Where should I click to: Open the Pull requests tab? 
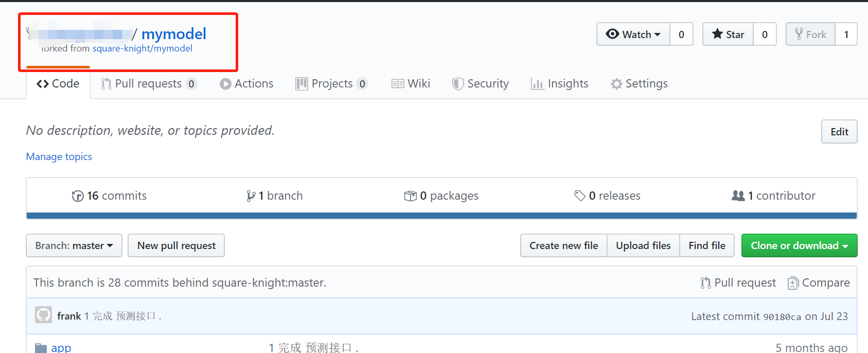click(149, 83)
